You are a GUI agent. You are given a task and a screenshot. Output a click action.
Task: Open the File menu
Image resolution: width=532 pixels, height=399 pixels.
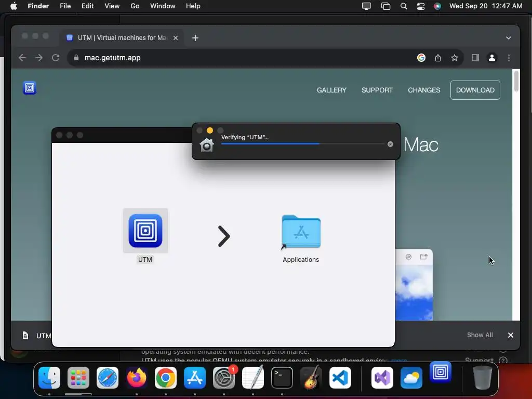pos(65,6)
